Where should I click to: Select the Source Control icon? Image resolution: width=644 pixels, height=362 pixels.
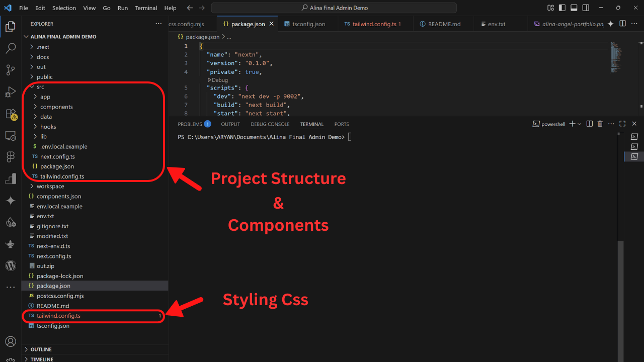[x=11, y=70]
